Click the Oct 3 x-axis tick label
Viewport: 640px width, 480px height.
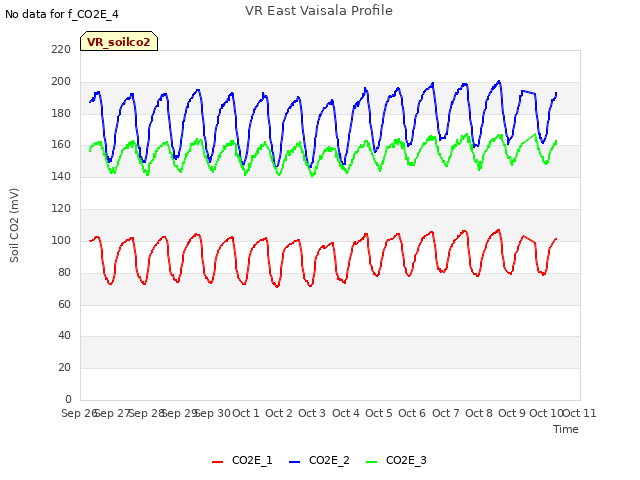[312, 413]
